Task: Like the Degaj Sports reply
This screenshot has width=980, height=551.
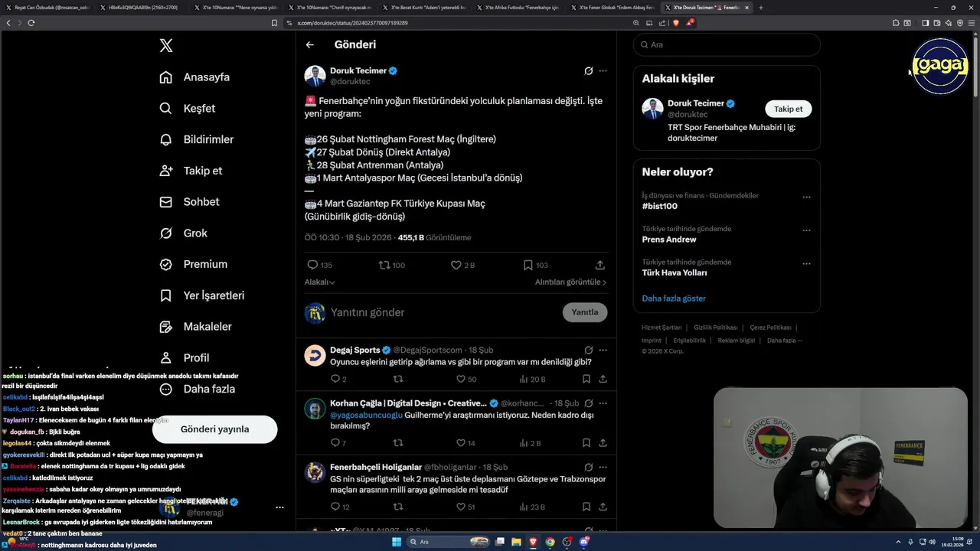Action: (461, 379)
